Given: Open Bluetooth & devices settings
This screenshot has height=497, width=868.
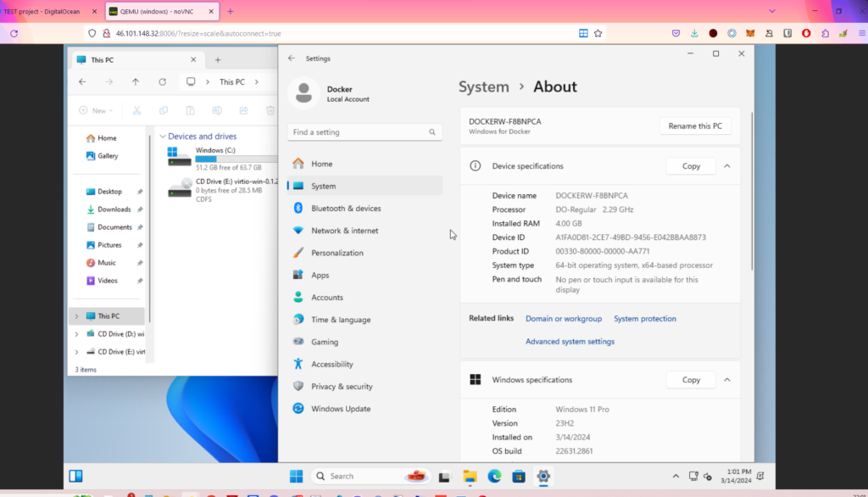Looking at the screenshot, I should 364,208.
